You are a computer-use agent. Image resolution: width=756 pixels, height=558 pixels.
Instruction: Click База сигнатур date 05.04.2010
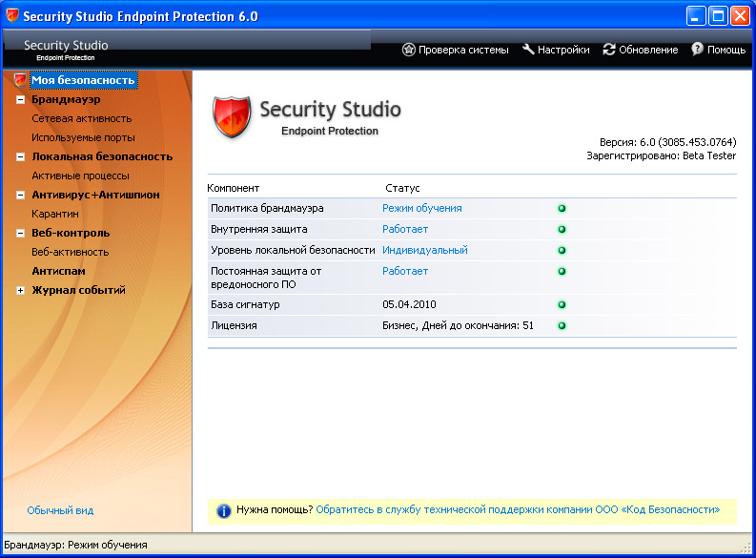tap(409, 305)
